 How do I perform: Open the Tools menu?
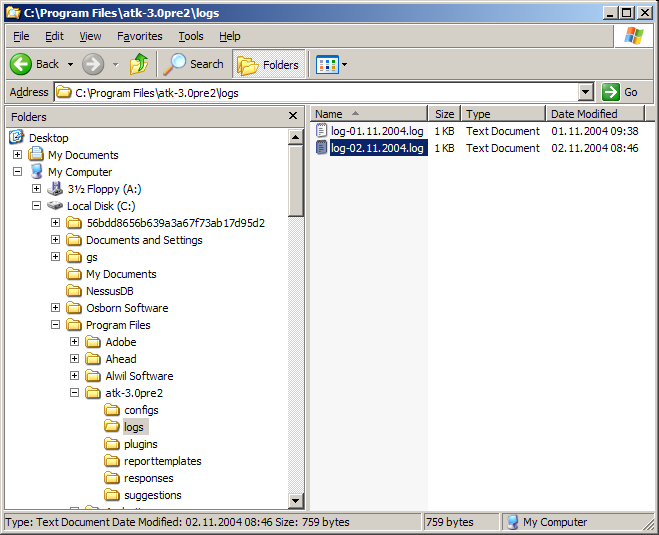coord(191,37)
